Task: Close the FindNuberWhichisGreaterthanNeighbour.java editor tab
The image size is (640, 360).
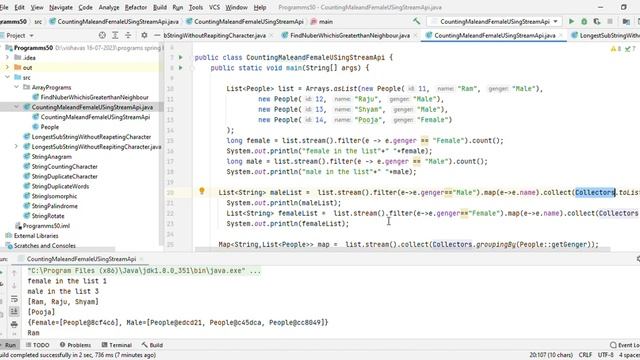Action: click(415, 36)
